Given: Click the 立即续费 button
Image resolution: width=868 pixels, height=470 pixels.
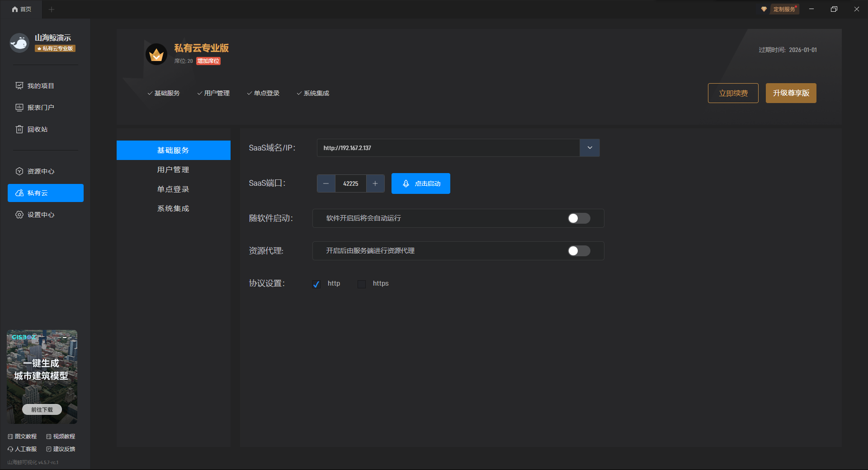Looking at the screenshot, I should pyautogui.click(x=733, y=93).
